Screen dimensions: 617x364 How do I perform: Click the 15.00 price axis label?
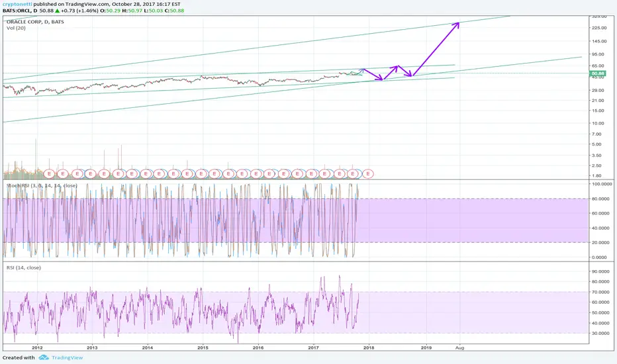(x=598, y=111)
